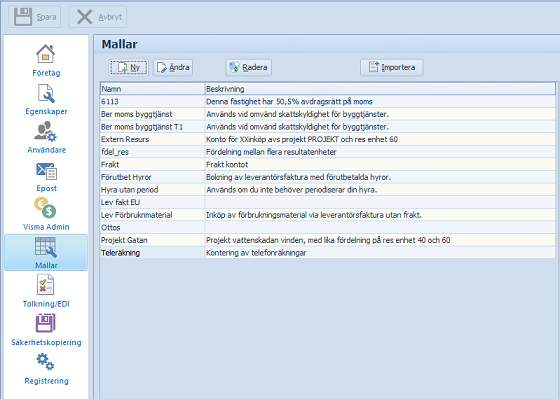Open the Epost envelope icon
Image resolution: width=560 pixels, height=399 pixels.
click(x=46, y=171)
